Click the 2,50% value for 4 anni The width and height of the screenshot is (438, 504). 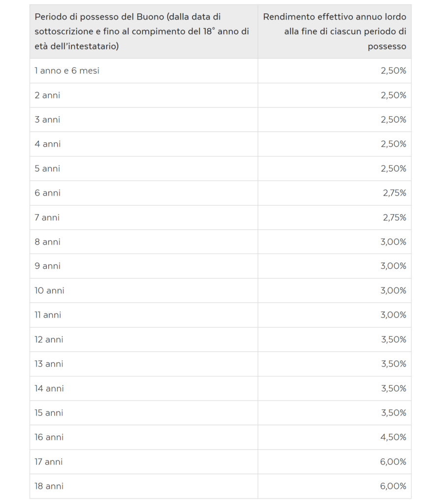click(393, 144)
